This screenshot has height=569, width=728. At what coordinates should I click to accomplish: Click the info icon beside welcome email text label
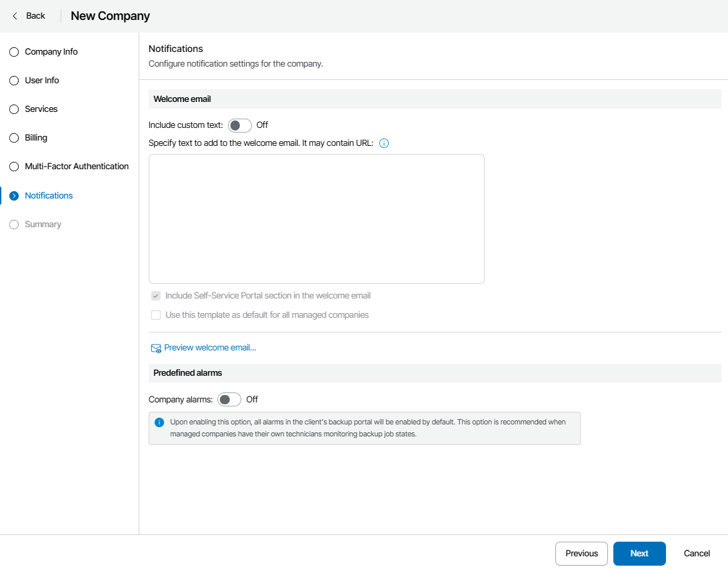pyautogui.click(x=384, y=143)
